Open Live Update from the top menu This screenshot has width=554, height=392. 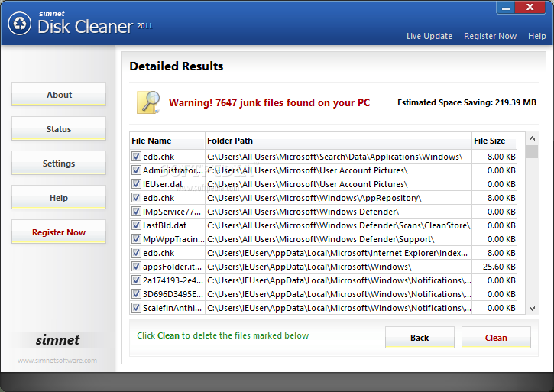(x=429, y=36)
